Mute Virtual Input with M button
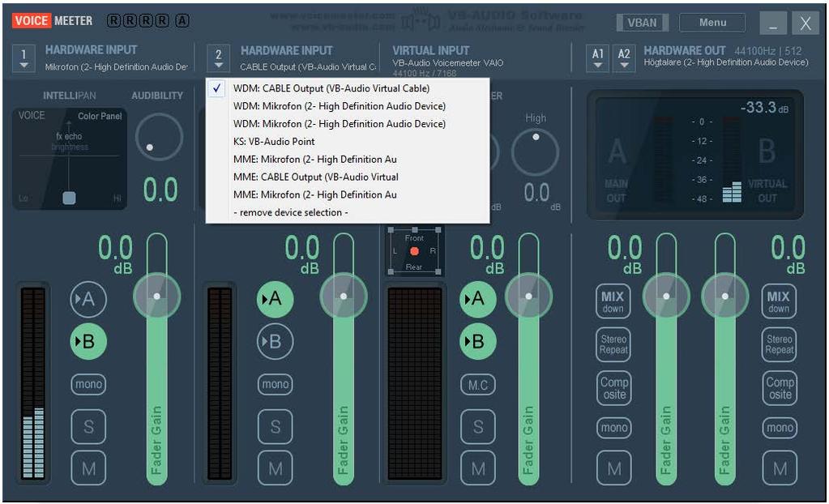Viewport: 829px width, 504px height. [x=478, y=468]
